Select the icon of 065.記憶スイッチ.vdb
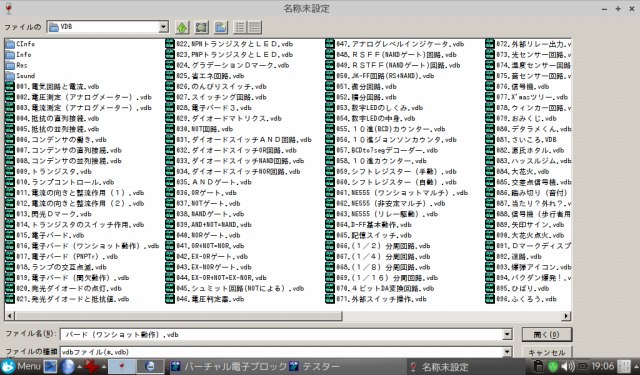Image resolution: width=640 pixels, height=375 pixels. pos(330,235)
